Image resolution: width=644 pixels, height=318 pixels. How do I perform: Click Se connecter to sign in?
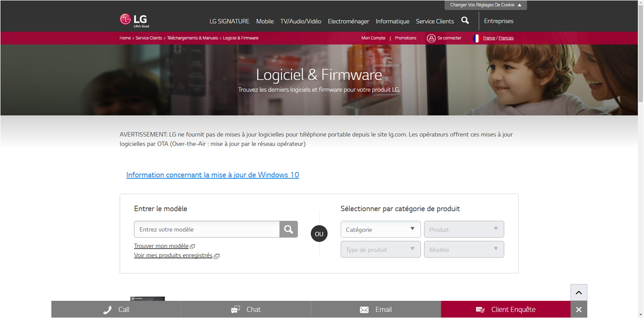(449, 38)
